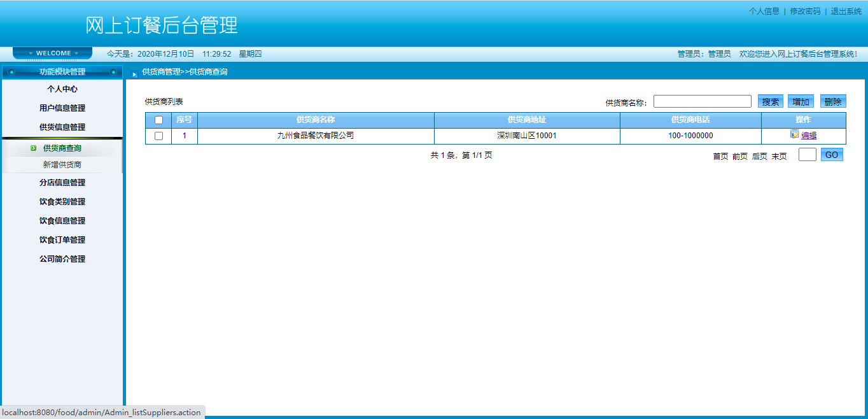Open the 个人信息 link at top right
Viewport: 868px width, 419px height.
pyautogui.click(x=764, y=11)
